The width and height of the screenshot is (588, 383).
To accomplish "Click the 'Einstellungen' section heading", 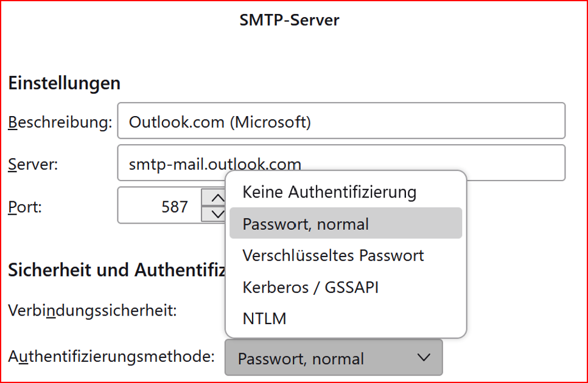I will pyautogui.click(x=64, y=83).
